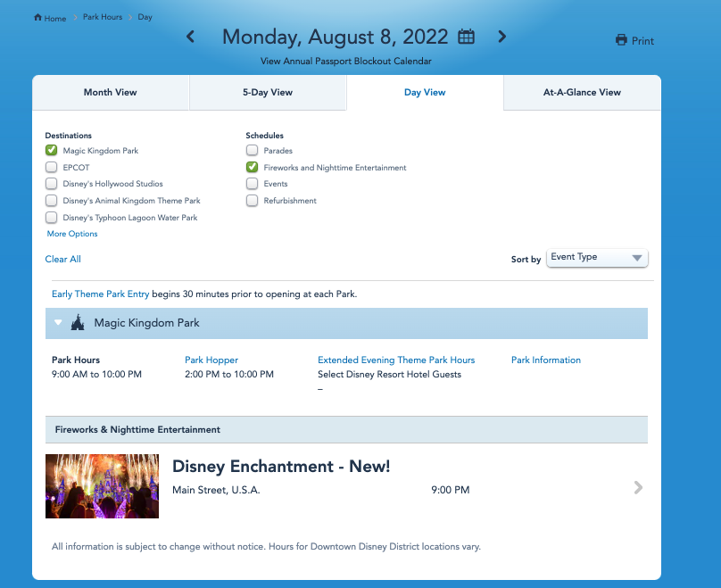Open the Park Information link

(546, 360)
